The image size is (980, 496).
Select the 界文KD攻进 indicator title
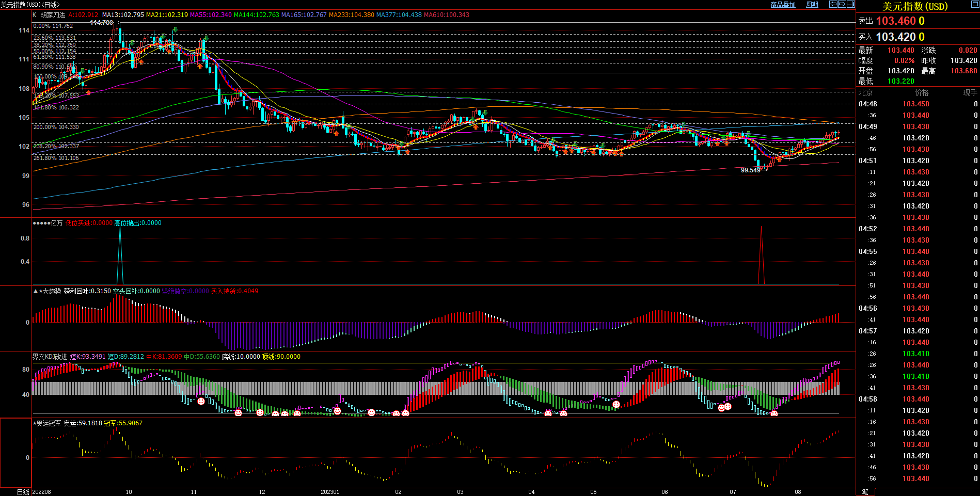click(50, 357)
